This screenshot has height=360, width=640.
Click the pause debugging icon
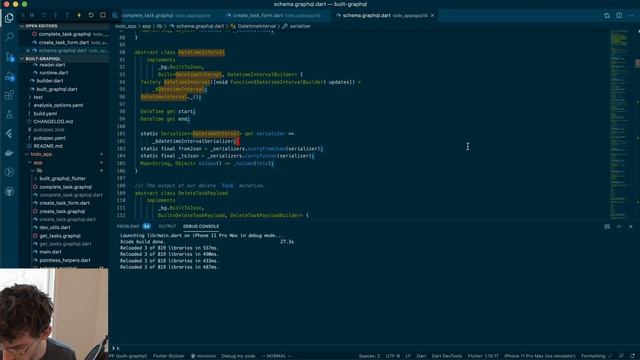(31, 15)
